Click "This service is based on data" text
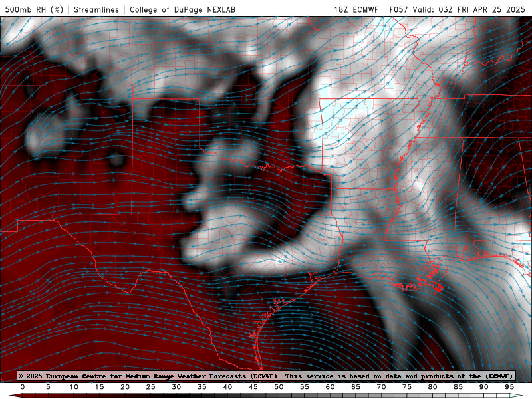The image size is (532, 399). point(344,376)
